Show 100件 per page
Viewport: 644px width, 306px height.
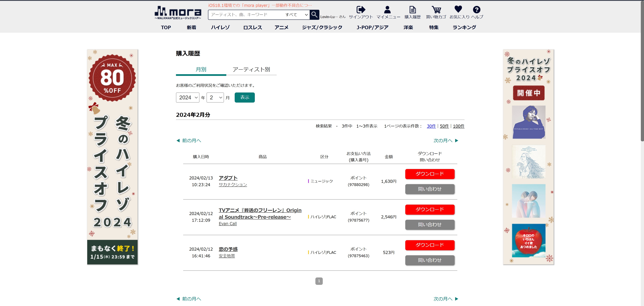coord(458,126)
